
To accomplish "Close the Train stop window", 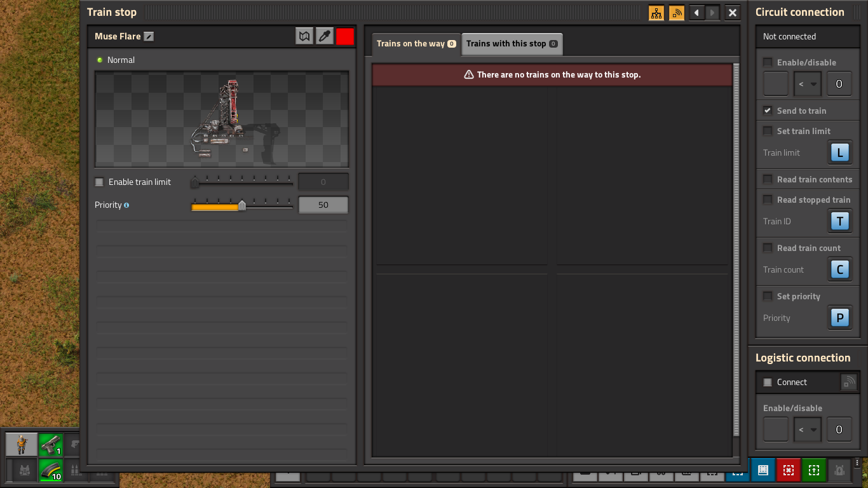I will pyautogui.click(x=733, y=13).
